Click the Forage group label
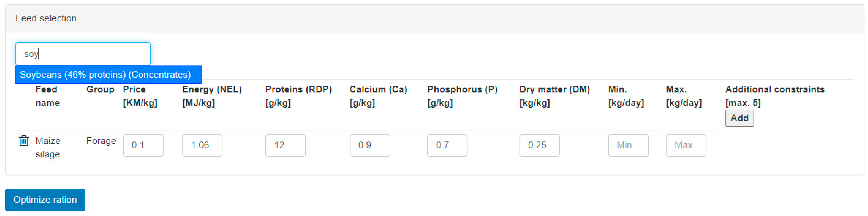868x216 pixels. (x=101, y=140)
